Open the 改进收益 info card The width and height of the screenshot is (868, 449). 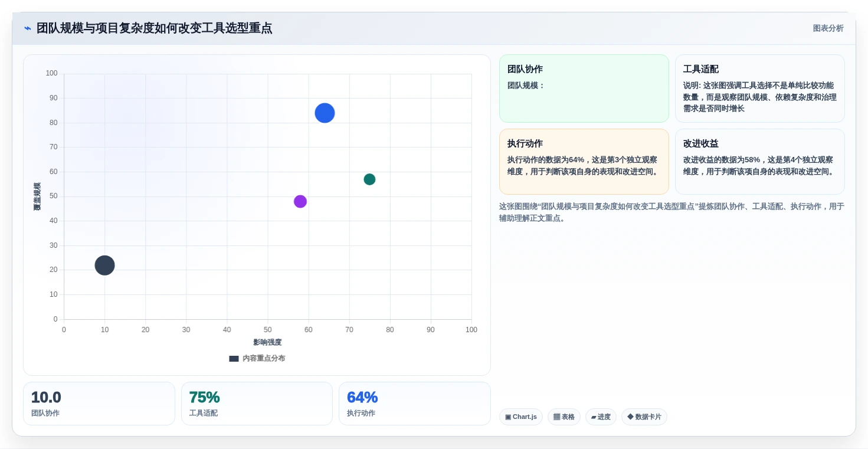click(759, 162)
